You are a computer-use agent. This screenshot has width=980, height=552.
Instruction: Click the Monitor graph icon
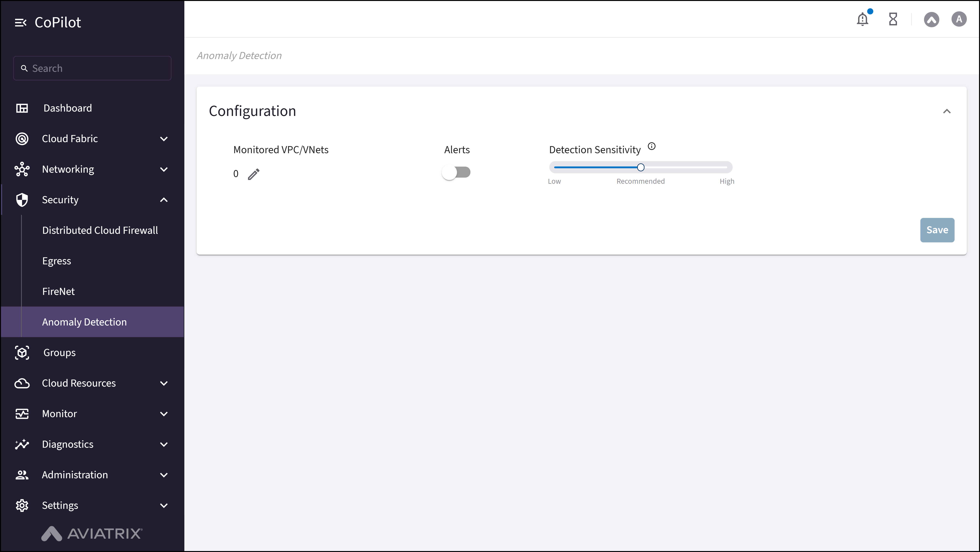coord(22,414)
